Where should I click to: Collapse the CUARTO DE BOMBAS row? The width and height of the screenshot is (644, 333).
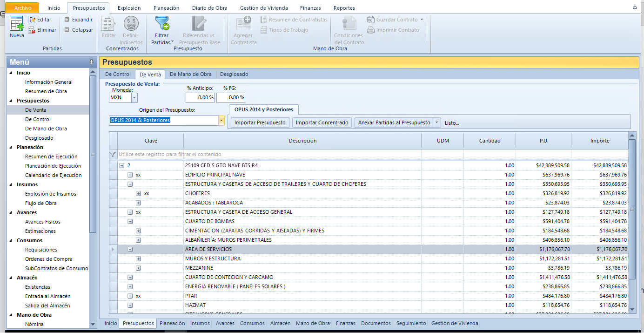[130, 221]
